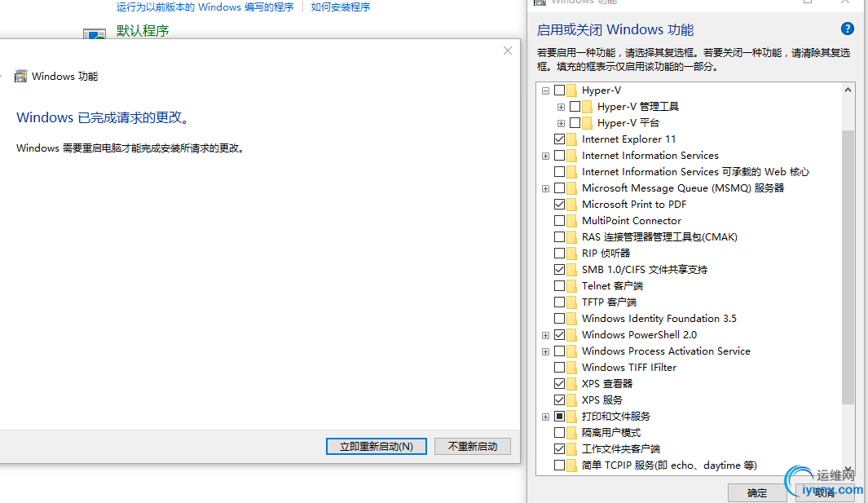Click 确定 in Windows features window
The height and width of the screenshot is (503, 868).
[x=756, y=492]
